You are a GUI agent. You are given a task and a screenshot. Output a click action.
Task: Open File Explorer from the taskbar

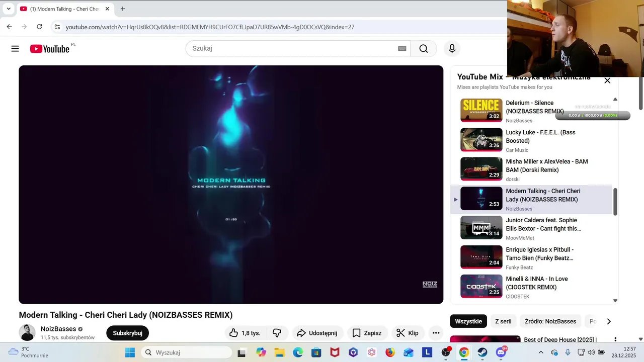coord(279,352)
